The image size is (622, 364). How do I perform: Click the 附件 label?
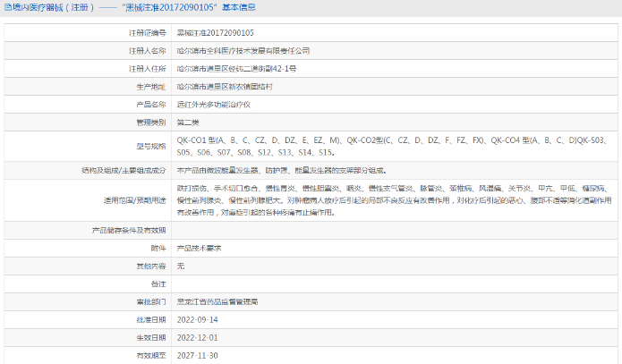[158, 249]
